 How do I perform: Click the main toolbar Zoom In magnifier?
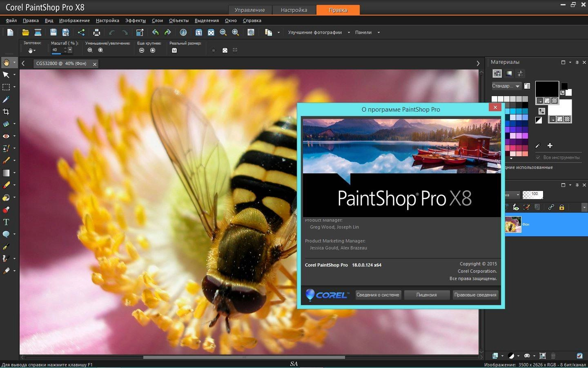point(235,32)
